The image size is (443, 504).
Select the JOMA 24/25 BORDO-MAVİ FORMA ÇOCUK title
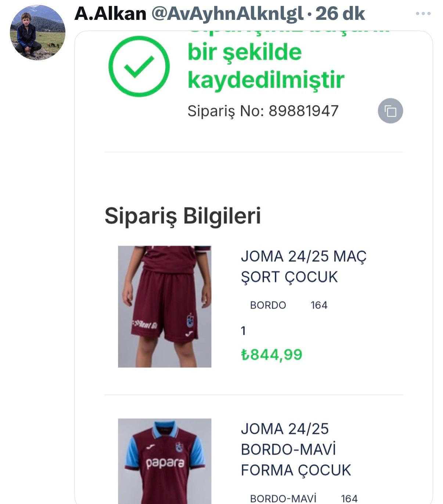[296, 449]
